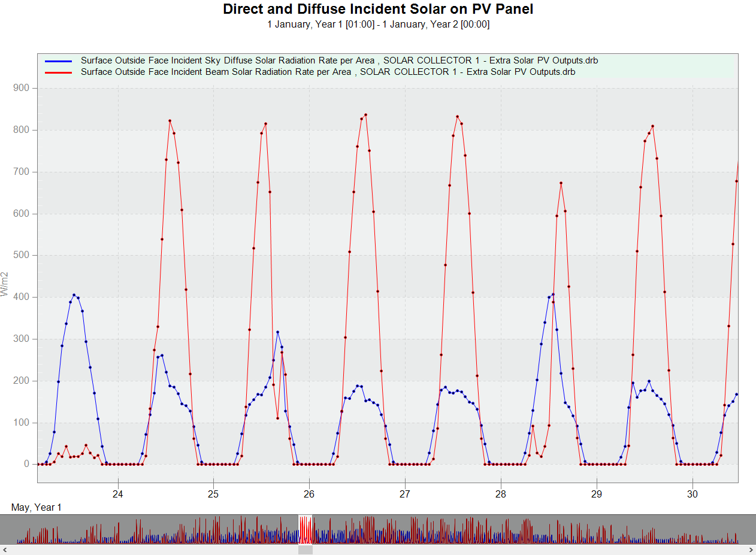
Task: Click the chart title 'Direct and Diffuse Incident Solar'
Action: point(378,10)
